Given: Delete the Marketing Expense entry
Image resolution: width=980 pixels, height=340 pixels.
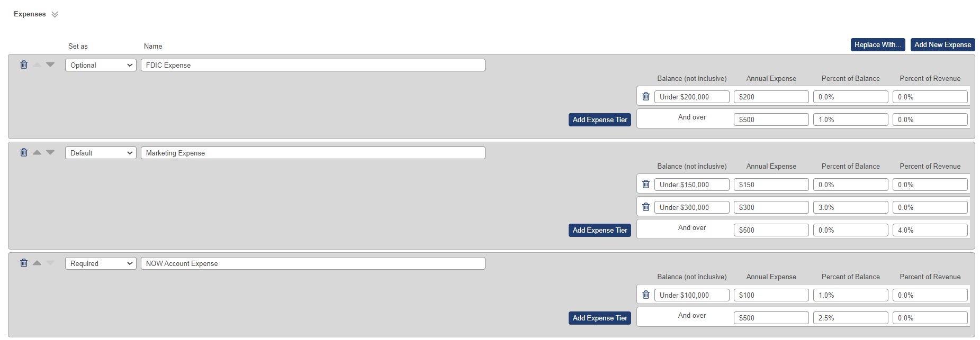Looking at the screenshot, I should click(x=24, y=152).
